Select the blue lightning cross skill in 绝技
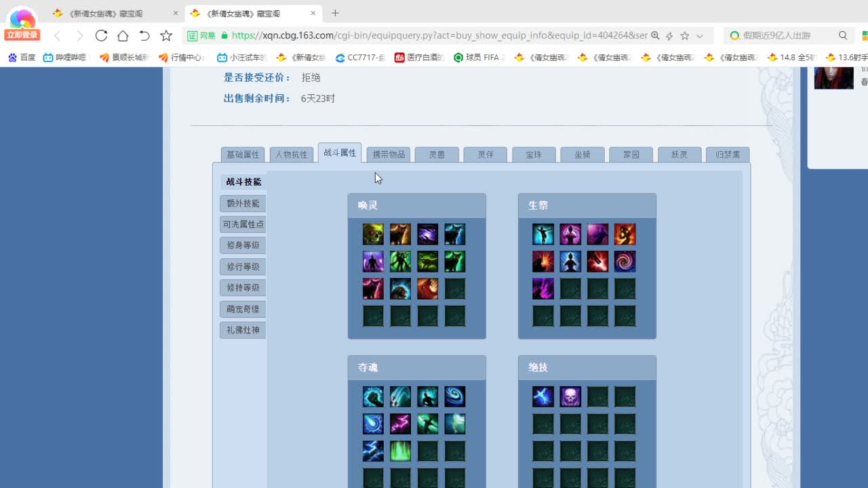 pos(543,396)
